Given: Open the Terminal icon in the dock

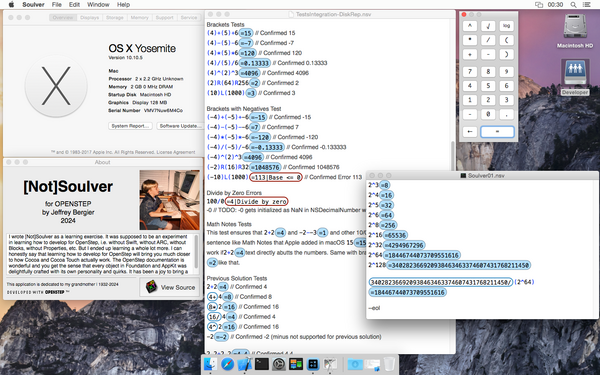Looking at the screenshot, I should click(262, 364).
